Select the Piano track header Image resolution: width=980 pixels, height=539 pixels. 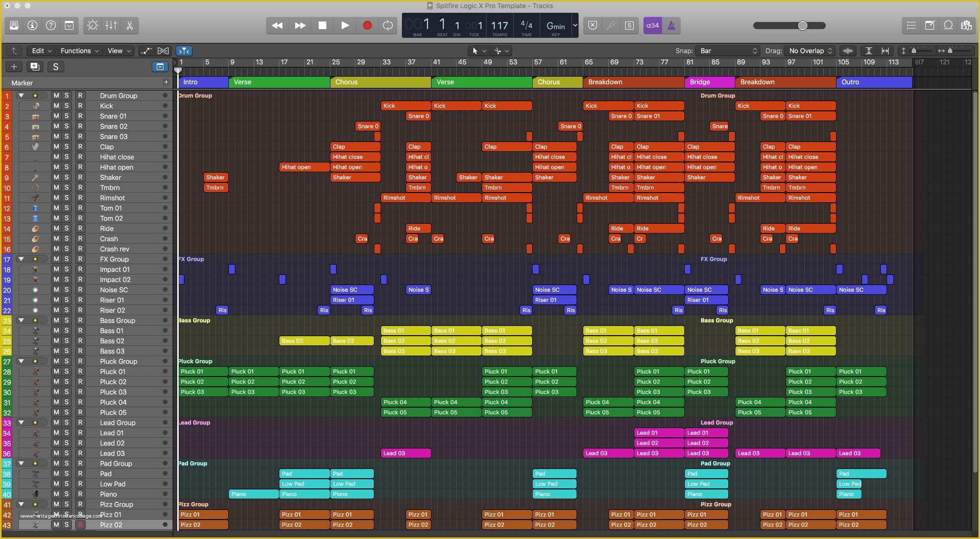pyautogui.click(x=92, y=494)
